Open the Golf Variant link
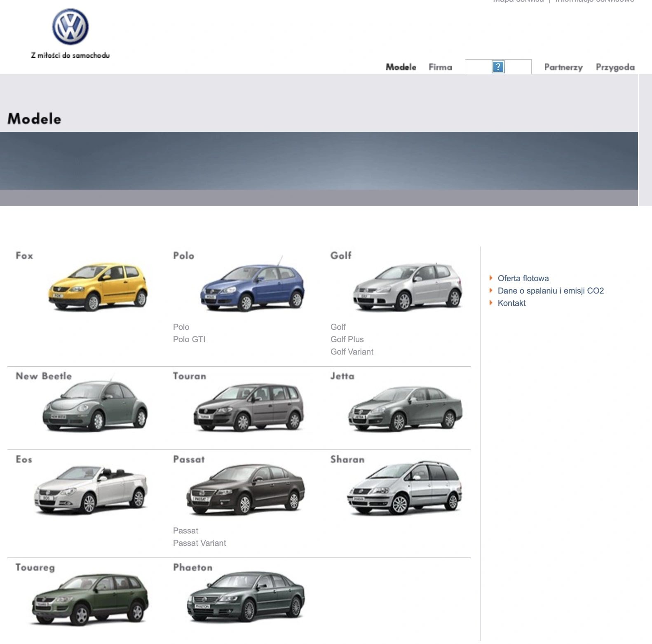 pos(352,352)
